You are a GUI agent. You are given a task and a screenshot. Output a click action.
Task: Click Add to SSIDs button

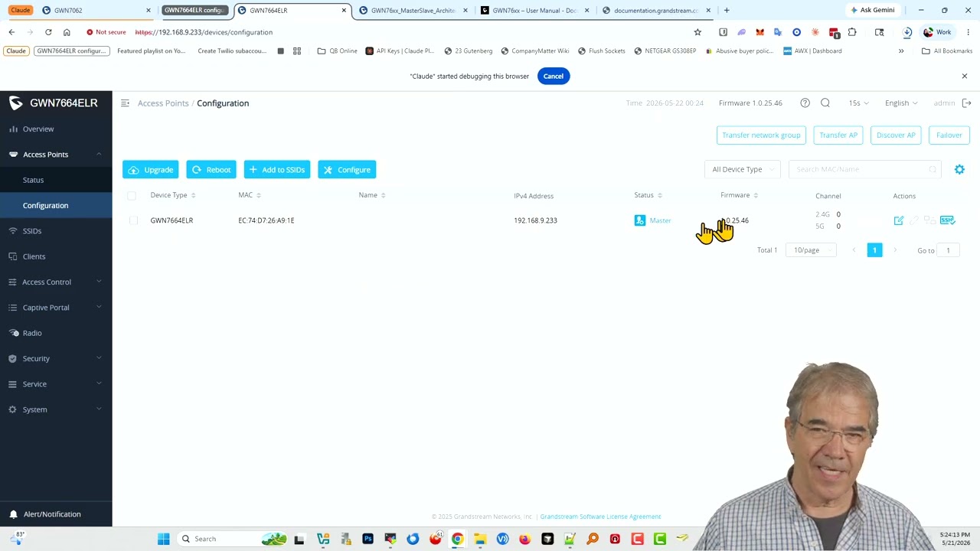click(277, 170)
